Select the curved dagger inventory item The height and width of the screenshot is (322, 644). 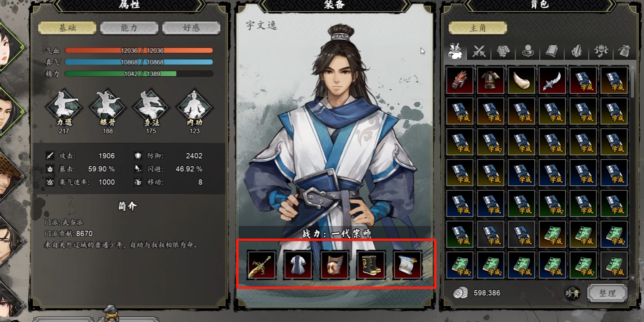point(552,80)
